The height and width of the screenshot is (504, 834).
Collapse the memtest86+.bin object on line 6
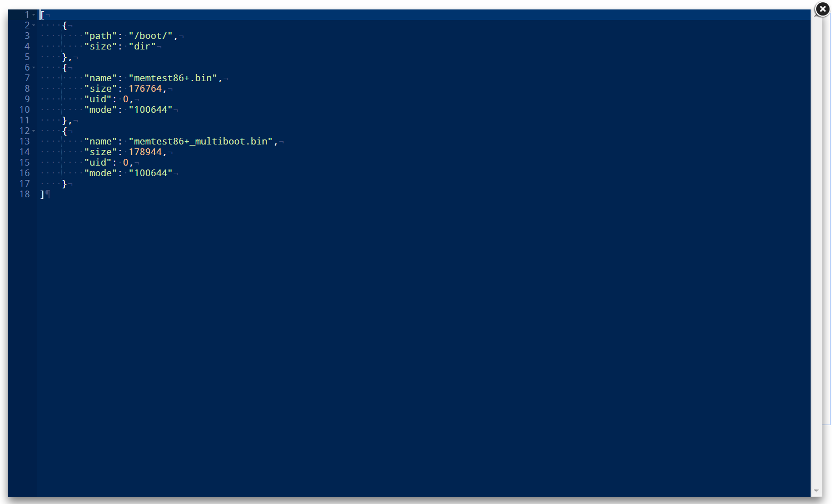(x=33, y=67)
